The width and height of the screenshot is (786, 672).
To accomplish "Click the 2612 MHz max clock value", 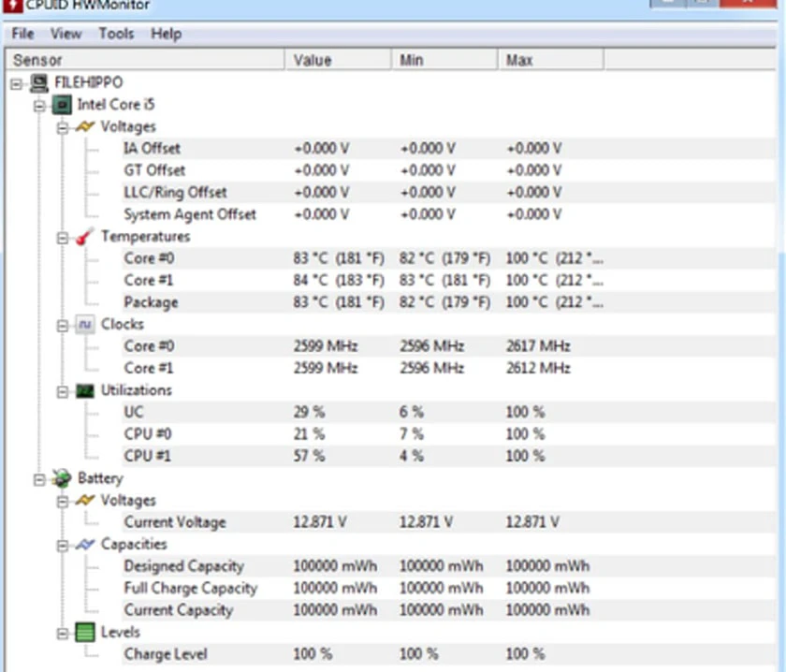I will (538, 368).
